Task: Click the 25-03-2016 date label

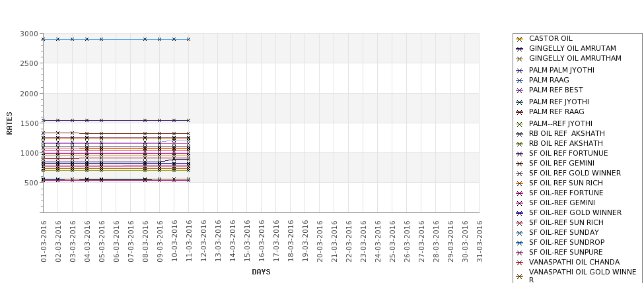Action: coord(392,241)
